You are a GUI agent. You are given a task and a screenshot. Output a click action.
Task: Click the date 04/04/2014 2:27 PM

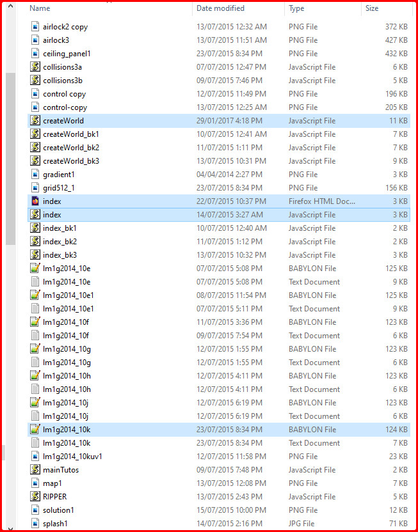point(229,175)
